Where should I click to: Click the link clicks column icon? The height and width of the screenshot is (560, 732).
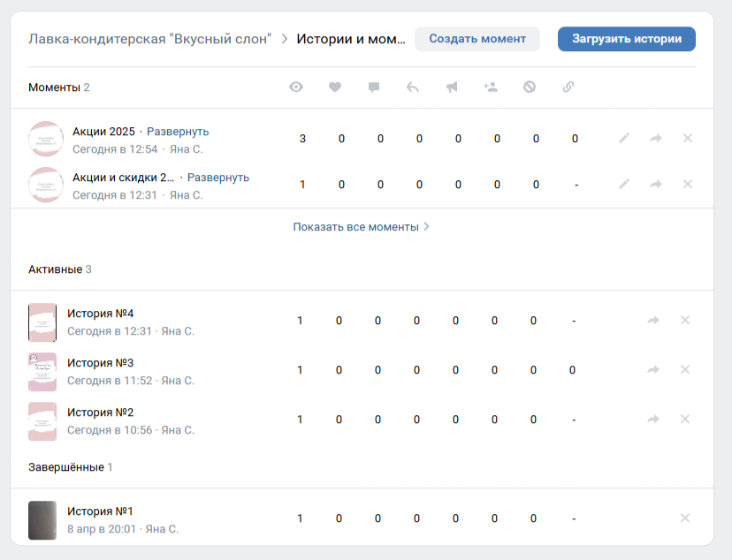568,87
